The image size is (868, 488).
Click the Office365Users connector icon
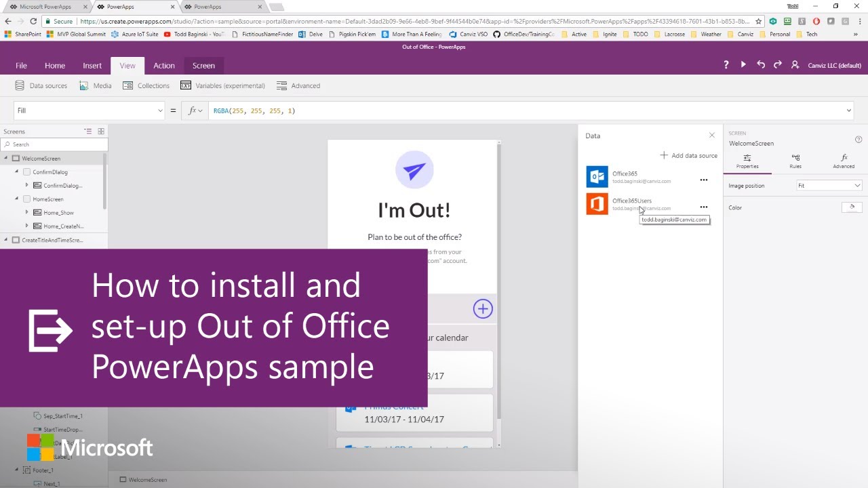(x=597, y=204)
